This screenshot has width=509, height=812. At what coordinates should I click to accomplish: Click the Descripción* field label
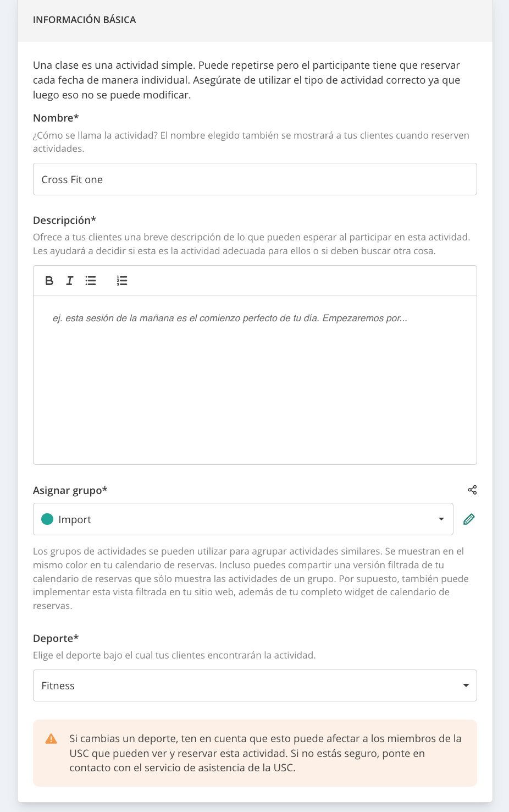(x=65, y=220)
